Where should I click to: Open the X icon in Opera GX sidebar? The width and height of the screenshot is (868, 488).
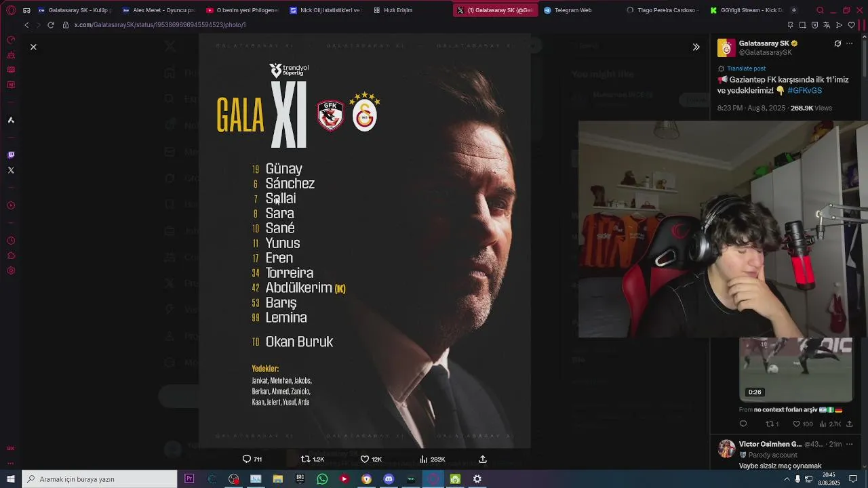(x=11, y=170)
